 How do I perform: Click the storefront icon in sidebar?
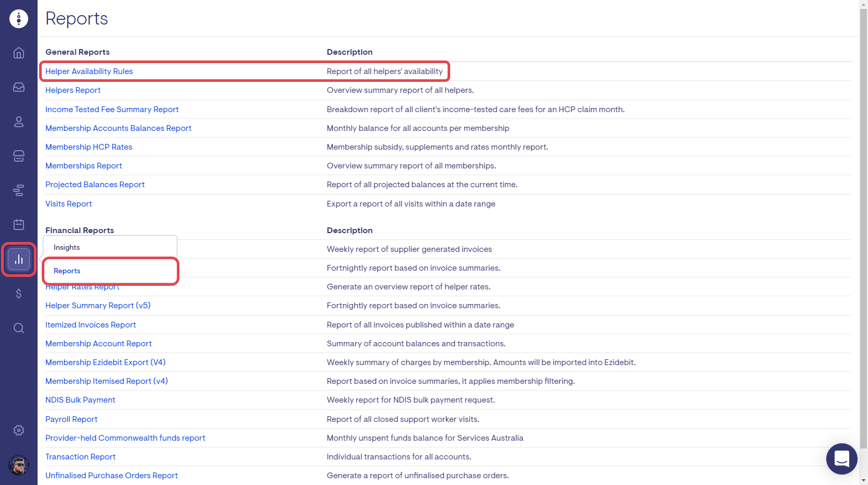(19, 156)
